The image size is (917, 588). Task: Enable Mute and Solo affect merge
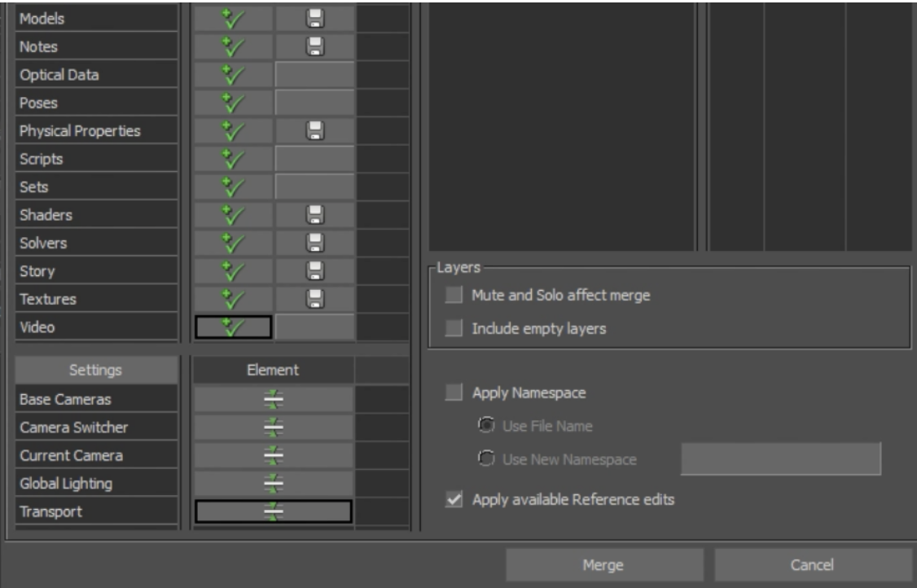pos(454,296)
